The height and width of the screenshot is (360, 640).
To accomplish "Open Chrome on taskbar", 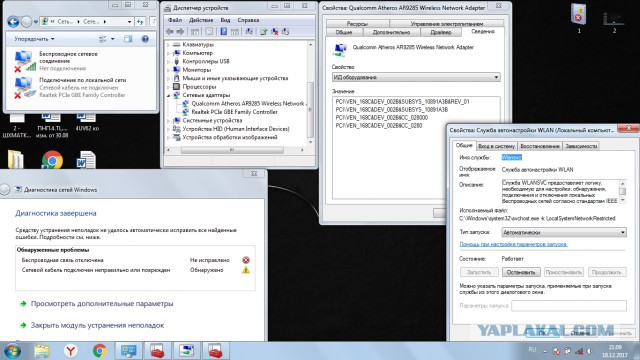I will [x=100, y=351].
